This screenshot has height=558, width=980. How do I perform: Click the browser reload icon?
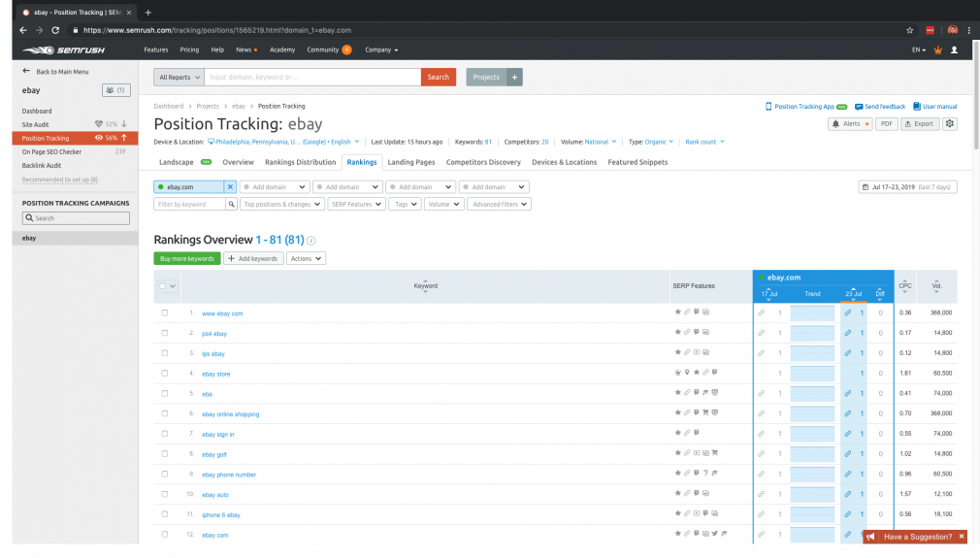(55, 30)
